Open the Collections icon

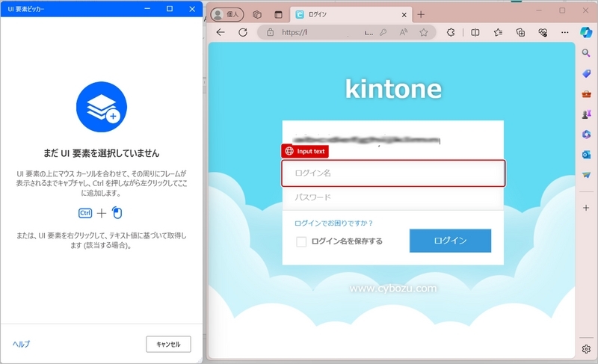(520, 32)
